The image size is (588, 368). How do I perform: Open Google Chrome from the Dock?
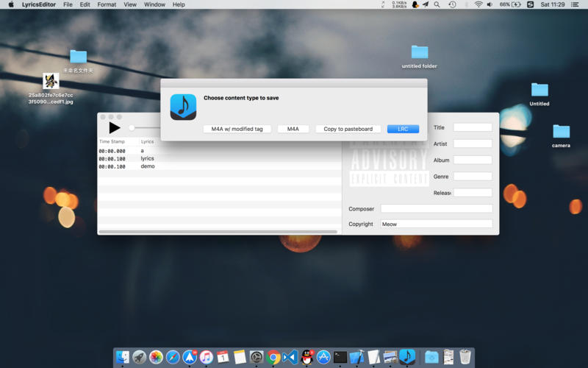click(273, 357)
